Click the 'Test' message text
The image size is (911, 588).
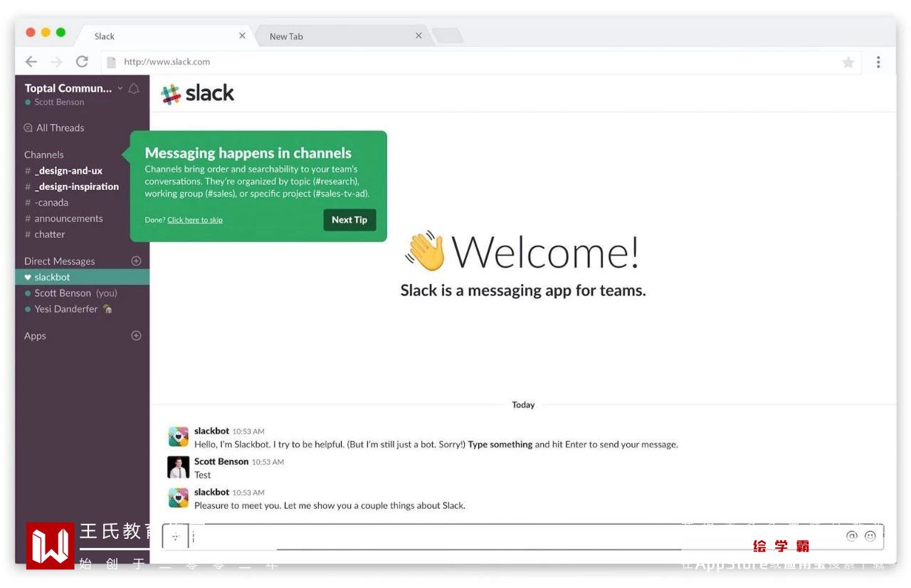click(x=203, y=475)
